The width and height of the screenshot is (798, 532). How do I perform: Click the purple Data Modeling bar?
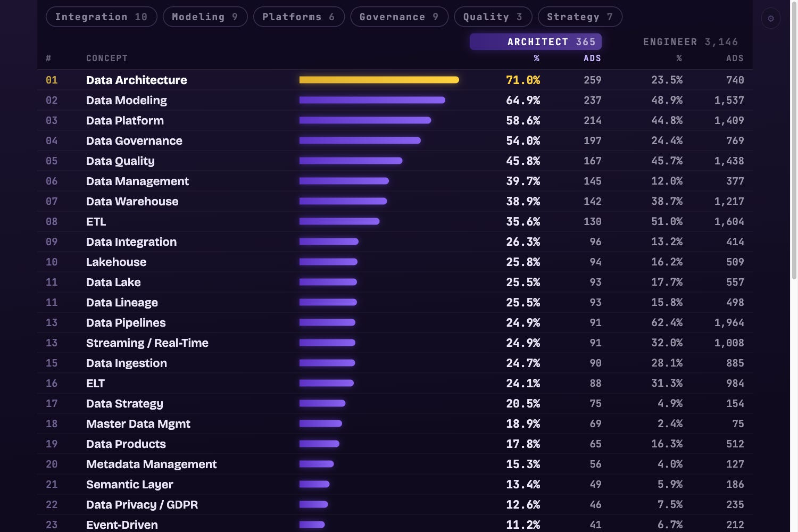(372, 100)
